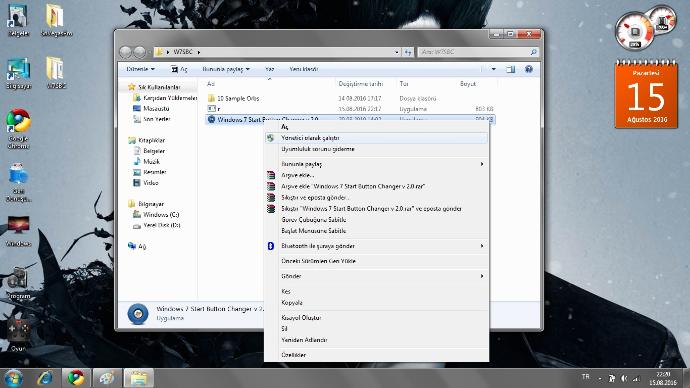This screenshot has height=388, width=690.
Task: Click the Windows Start orb
Action: tap(13, 378)
